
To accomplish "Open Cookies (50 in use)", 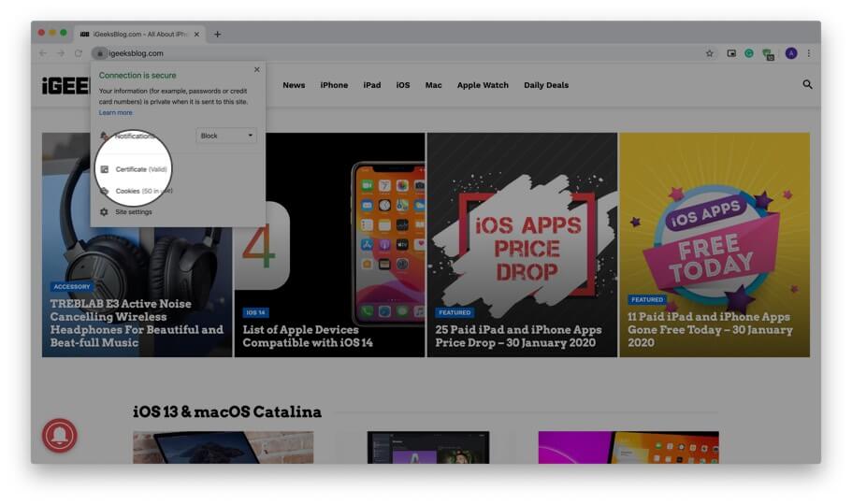I will [x=143, y=191].
